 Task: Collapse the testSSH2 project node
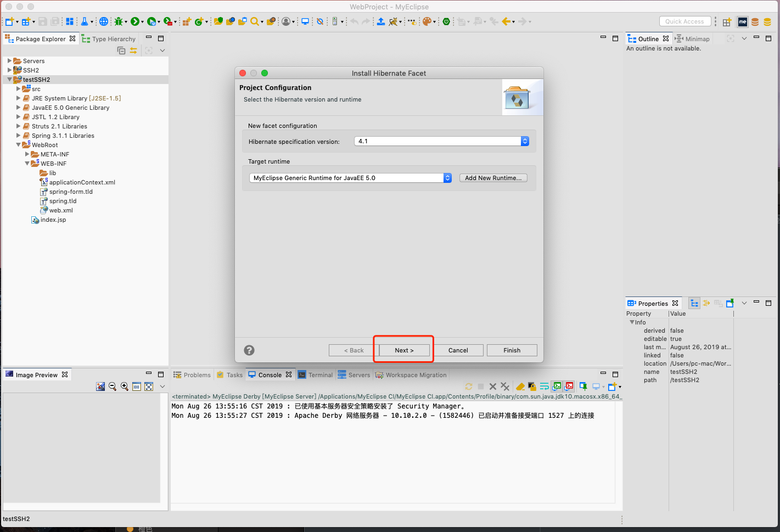coord(9,80)
